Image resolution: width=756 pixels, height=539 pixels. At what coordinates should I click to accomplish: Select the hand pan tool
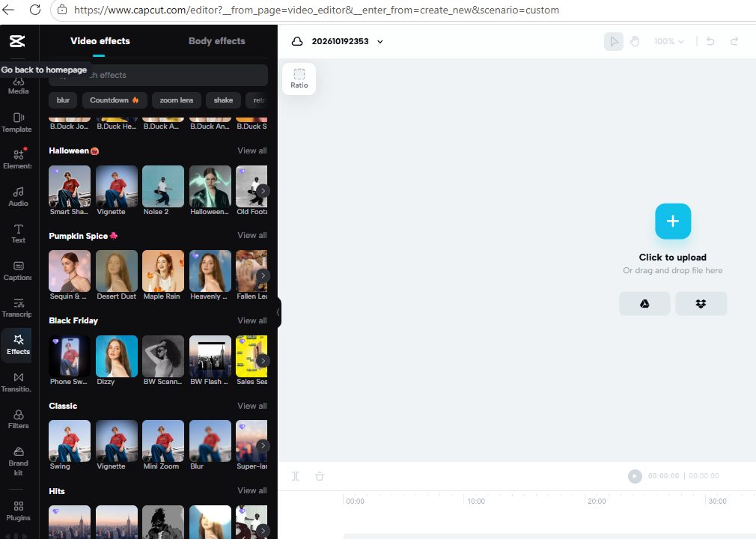(635, 41)
